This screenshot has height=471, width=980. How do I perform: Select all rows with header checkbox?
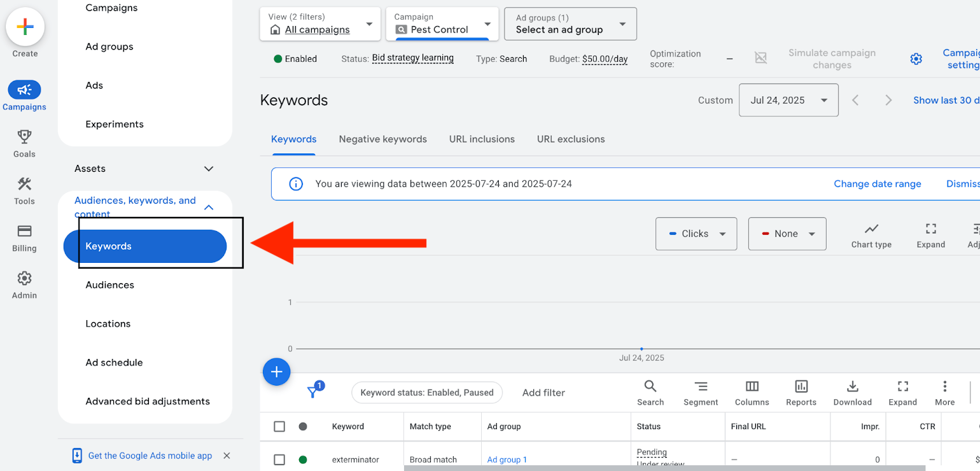click(279, 426)
